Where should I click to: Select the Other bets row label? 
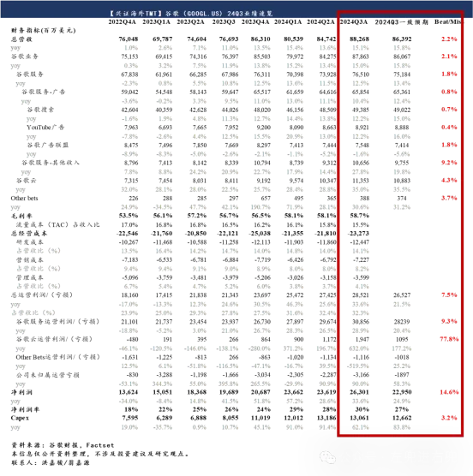click(x=24, y=199)
